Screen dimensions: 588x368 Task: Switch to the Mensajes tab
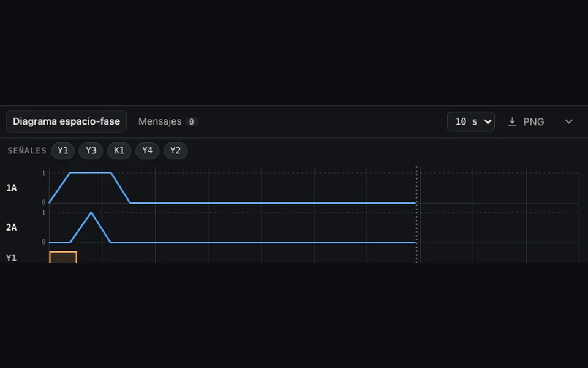pyautogui.click(x=168, y=121)
